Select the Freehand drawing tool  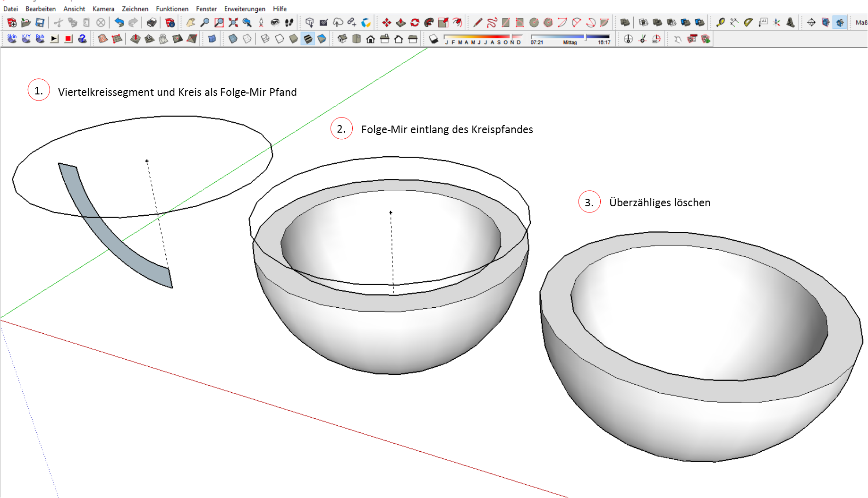point(492,23)
